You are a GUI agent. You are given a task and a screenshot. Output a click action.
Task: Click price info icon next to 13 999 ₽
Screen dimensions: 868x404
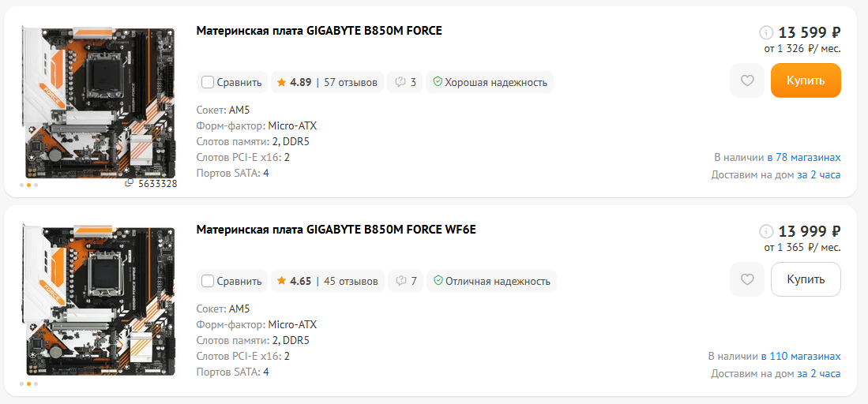(765, 230)
